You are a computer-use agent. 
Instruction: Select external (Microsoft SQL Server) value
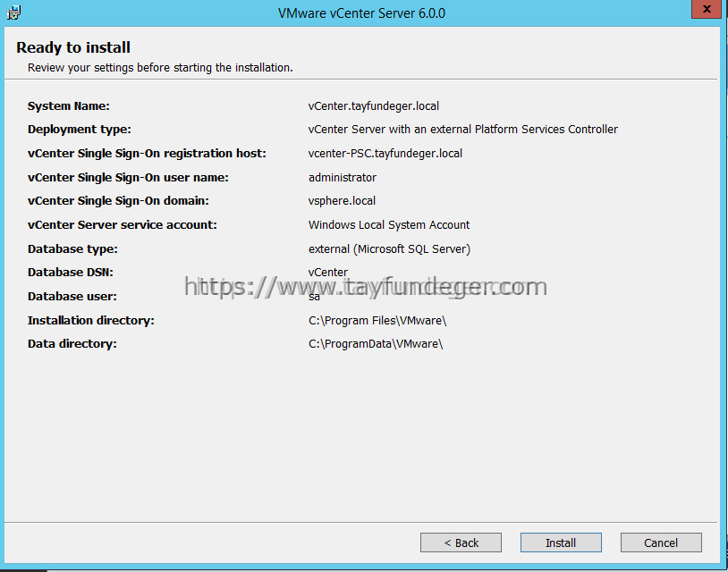click(389, 249)
